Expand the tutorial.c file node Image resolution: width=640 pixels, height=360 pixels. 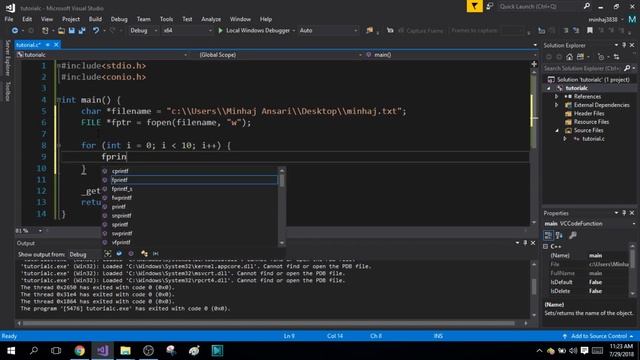click(565, 139)
